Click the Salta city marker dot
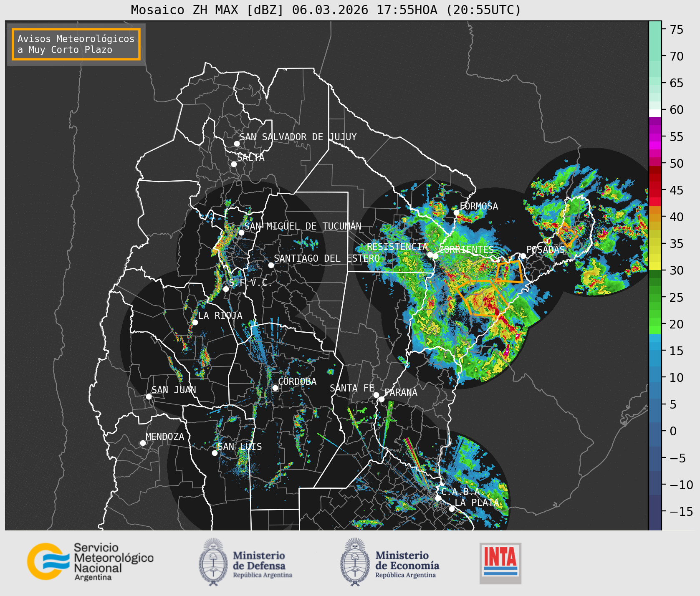 click(234, 164)
